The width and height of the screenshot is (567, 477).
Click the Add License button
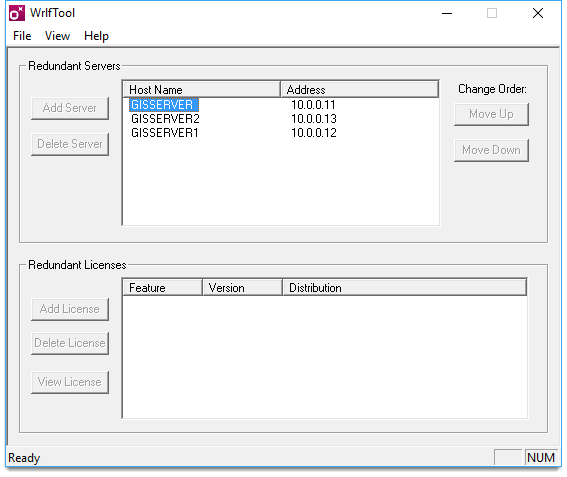70,309
